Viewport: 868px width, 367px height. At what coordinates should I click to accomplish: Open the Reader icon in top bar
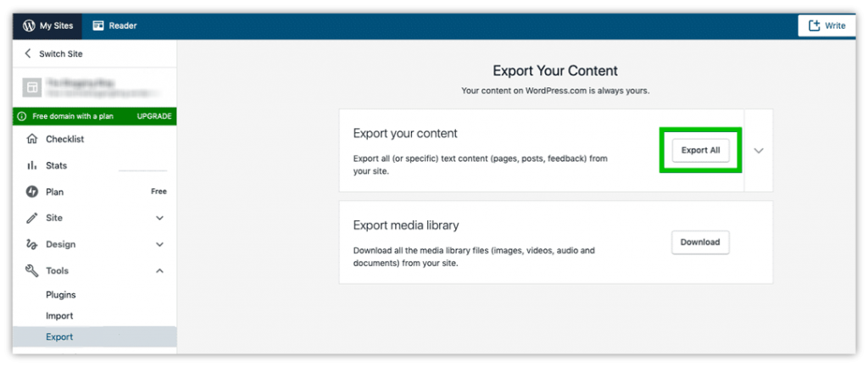coord(98,25)
